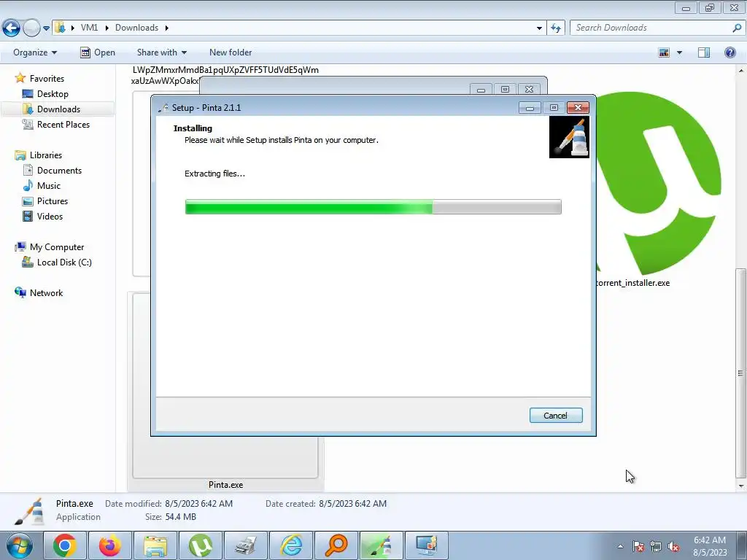Launch Firefox from taskbar

[110, 545]
